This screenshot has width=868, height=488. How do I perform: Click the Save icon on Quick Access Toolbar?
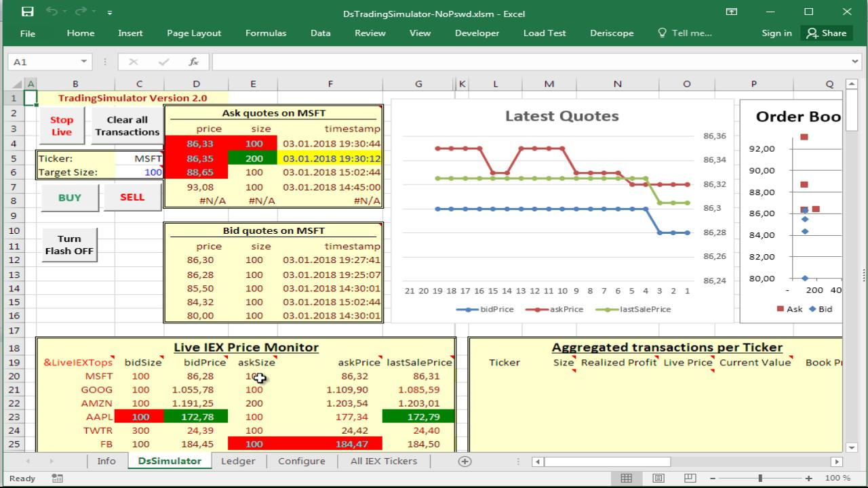[27, 12]
